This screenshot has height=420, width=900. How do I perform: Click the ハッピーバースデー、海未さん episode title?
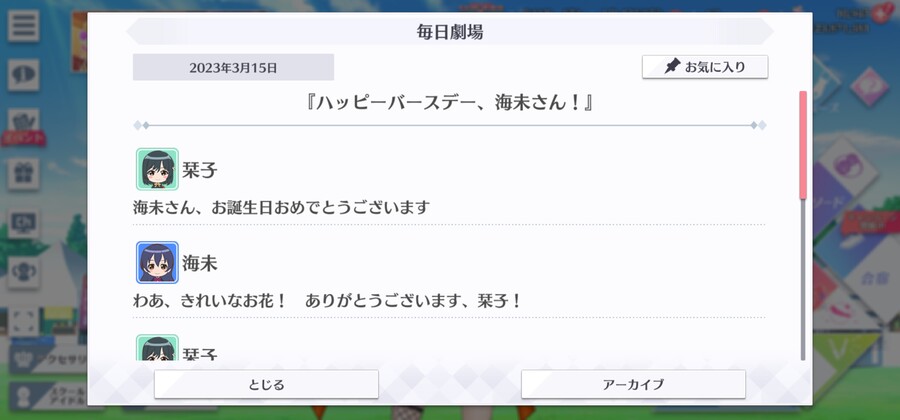[x=450, y=104]
